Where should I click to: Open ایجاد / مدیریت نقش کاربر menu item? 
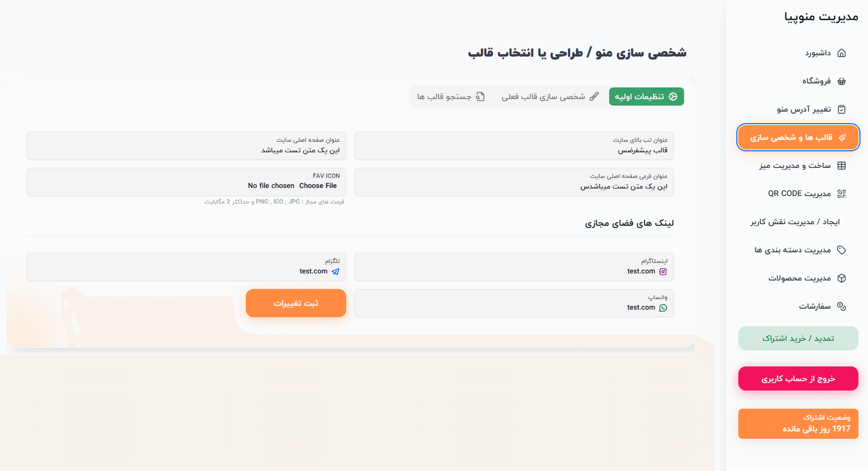tap(795, 222)
